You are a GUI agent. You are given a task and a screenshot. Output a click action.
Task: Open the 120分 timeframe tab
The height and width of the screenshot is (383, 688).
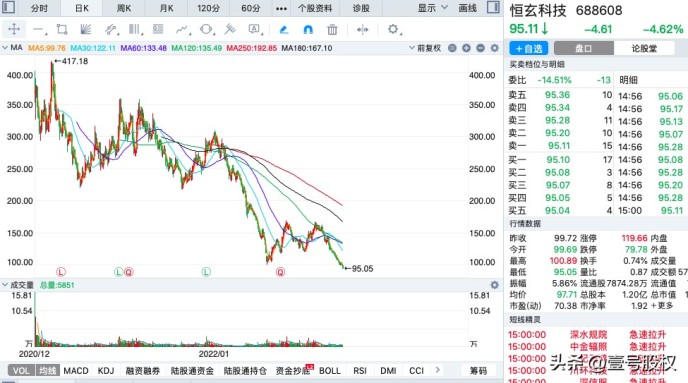point(208,8)
